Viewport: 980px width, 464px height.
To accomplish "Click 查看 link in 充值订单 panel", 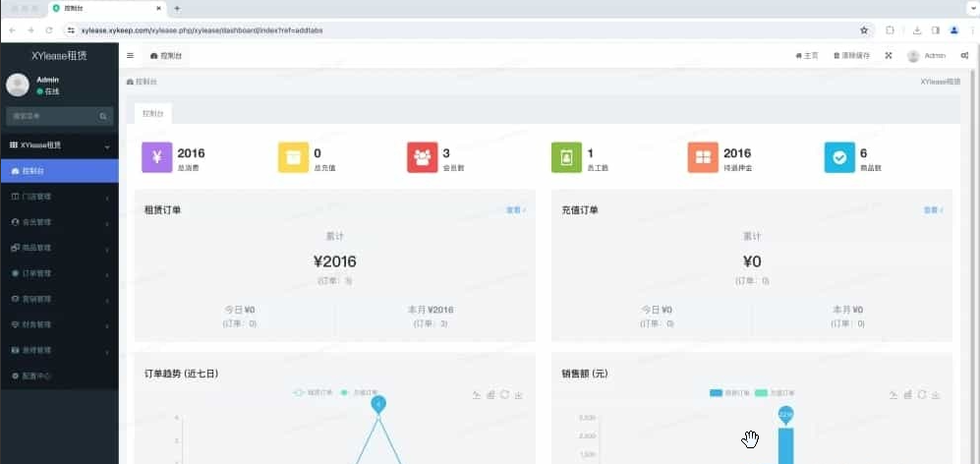I will tap(931, 209).
